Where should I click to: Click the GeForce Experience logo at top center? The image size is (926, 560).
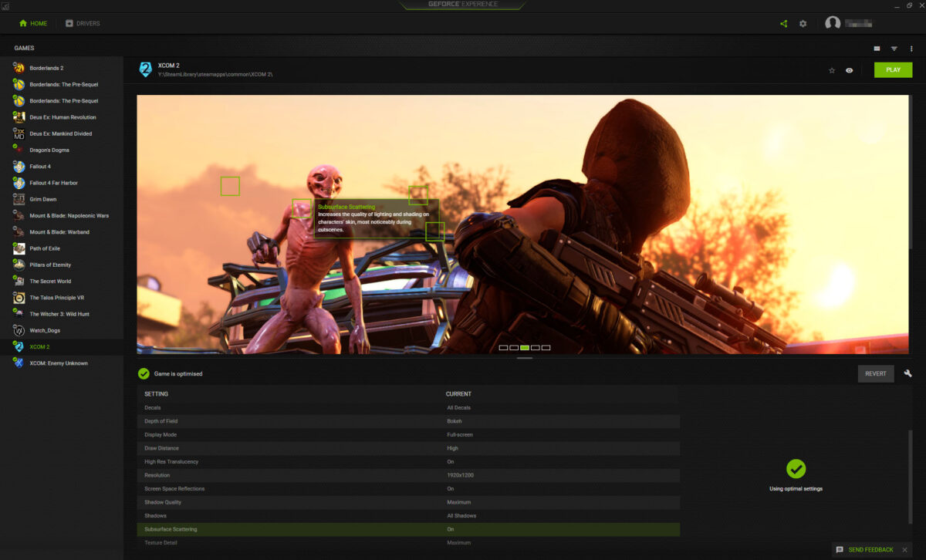point(461,5)
